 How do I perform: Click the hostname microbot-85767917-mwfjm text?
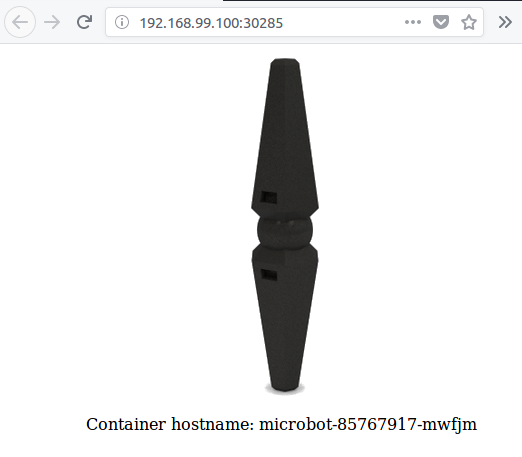pos(368,425)
